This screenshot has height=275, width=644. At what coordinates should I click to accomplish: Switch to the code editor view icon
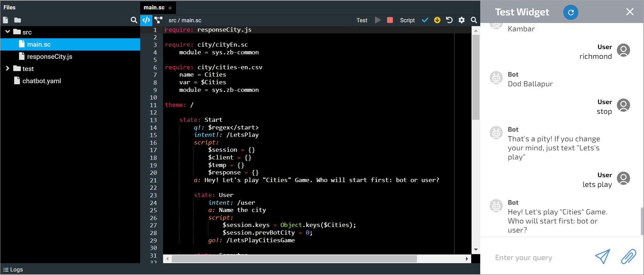point(146,20)
